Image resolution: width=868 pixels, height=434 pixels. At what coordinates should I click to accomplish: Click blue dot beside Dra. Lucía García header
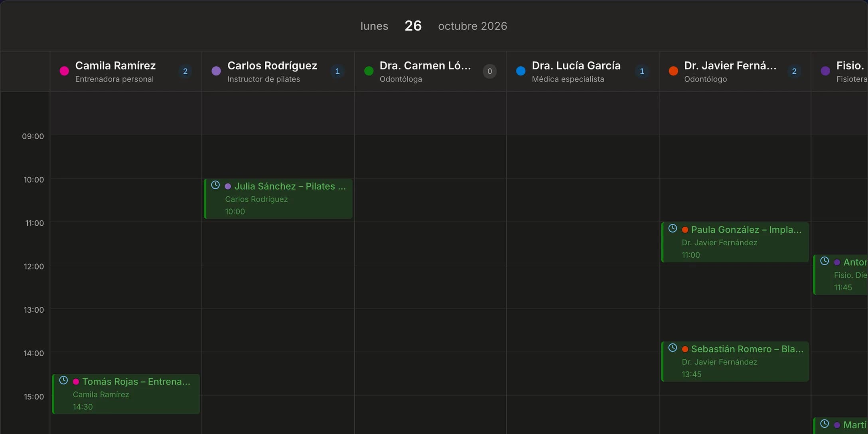(x=521, y=71)
